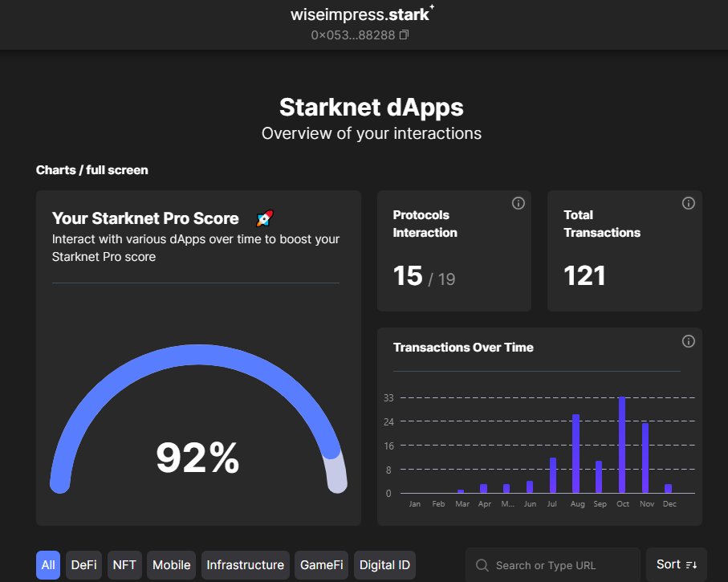Toggle the GameFi category filter
Image resolution: width=728 pixels, height=582 pixels.
321,565
